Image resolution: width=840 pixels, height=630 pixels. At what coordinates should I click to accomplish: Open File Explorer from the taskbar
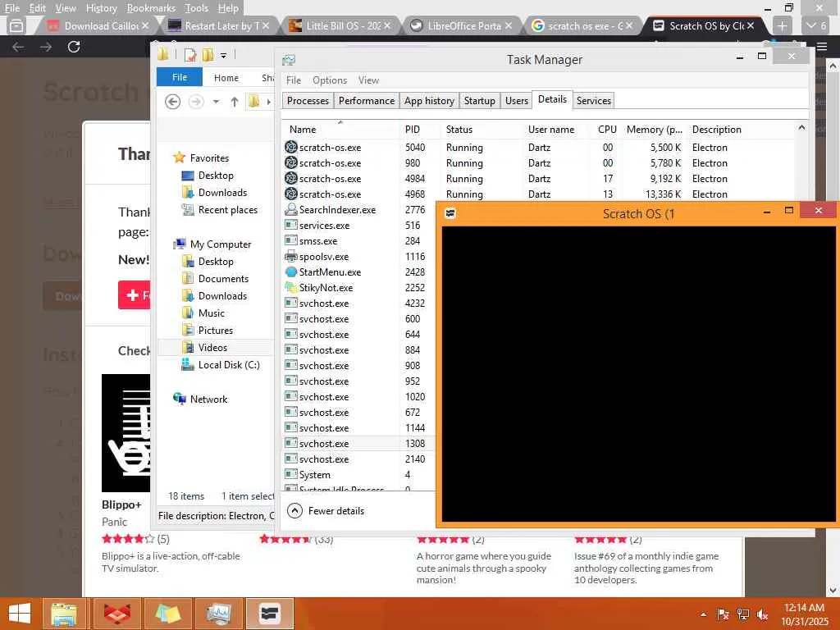click(64, 614)
